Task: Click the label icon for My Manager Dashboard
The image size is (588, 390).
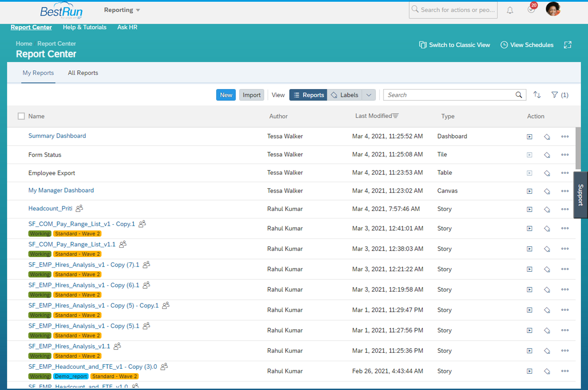Action: (x=547, y=191)
